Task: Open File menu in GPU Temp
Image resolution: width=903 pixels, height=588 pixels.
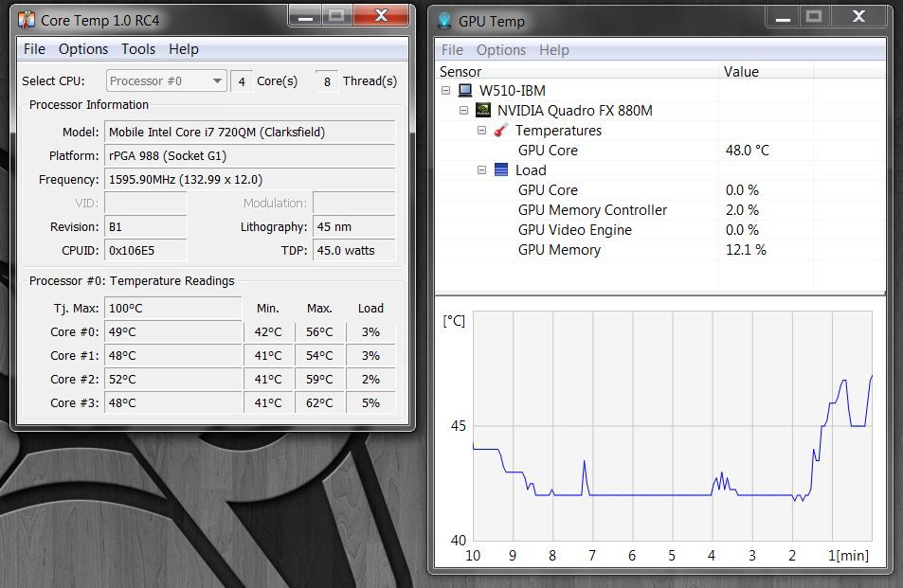Action: click(x=452, y=50)
